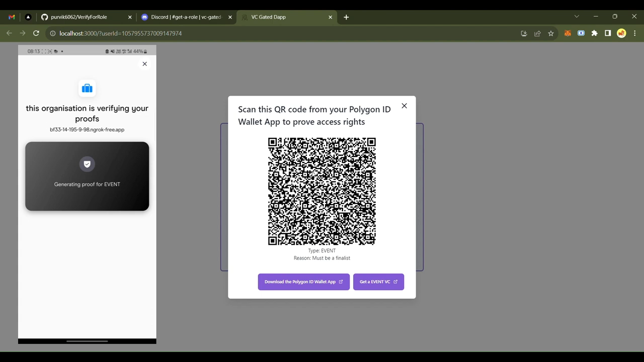Open a new browser tab
The image size is (644, 362).
coord(346,17)
